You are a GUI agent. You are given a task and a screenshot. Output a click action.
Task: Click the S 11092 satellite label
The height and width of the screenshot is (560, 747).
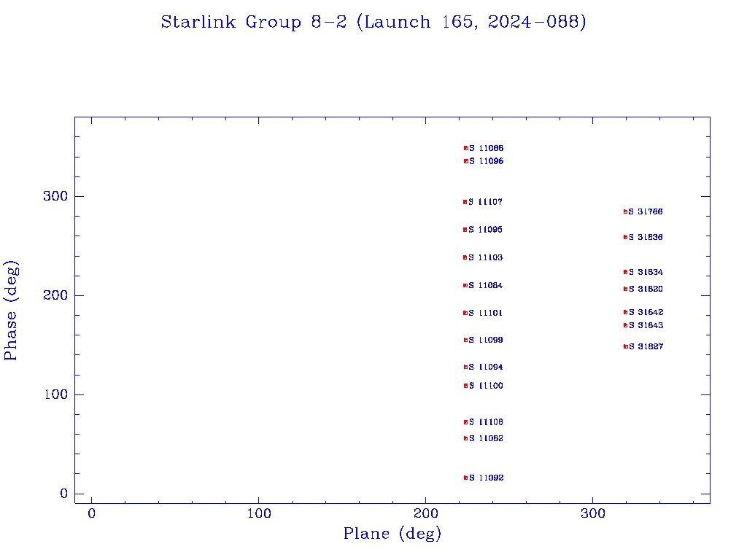[487, 478]
